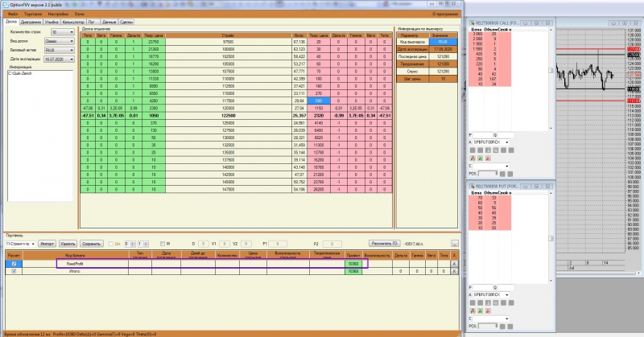This screenshot has height=337, width=644.
Task: Enable the DH checkbox in the portfolio bar
Action: (111, 244)
